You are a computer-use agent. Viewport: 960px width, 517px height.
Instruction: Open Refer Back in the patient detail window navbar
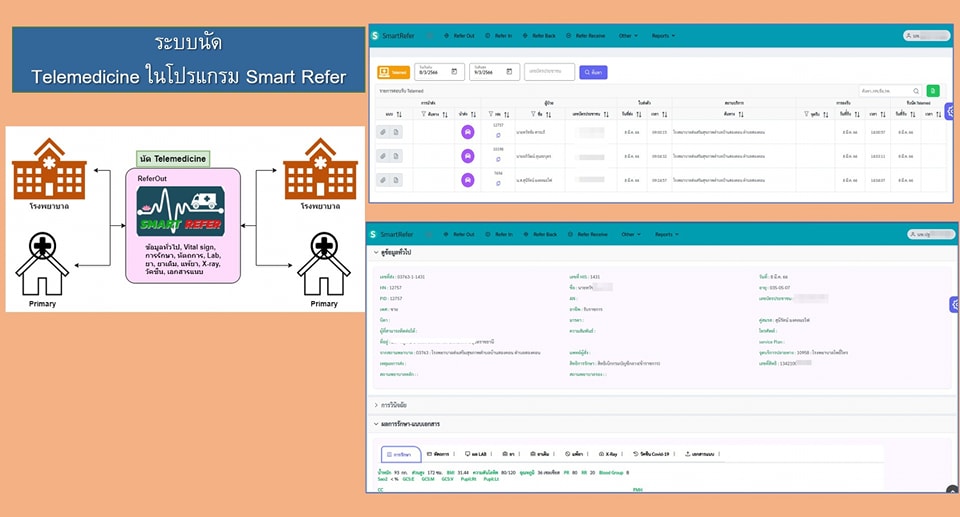point(541,234)
